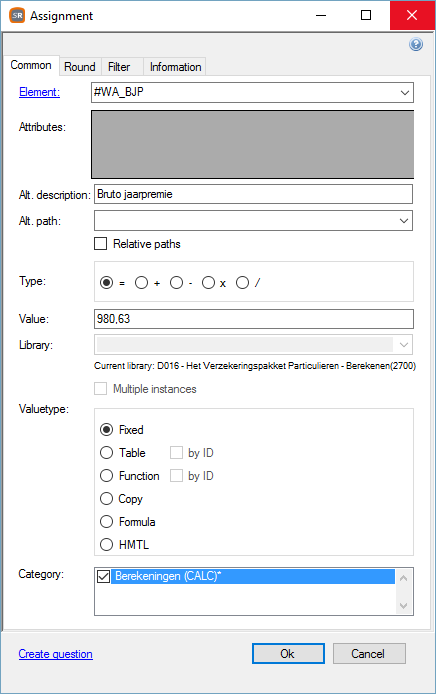The image size is (436, 694).
Task: Follow the Element hyperlink label
Action: click(x=39, y=92)
